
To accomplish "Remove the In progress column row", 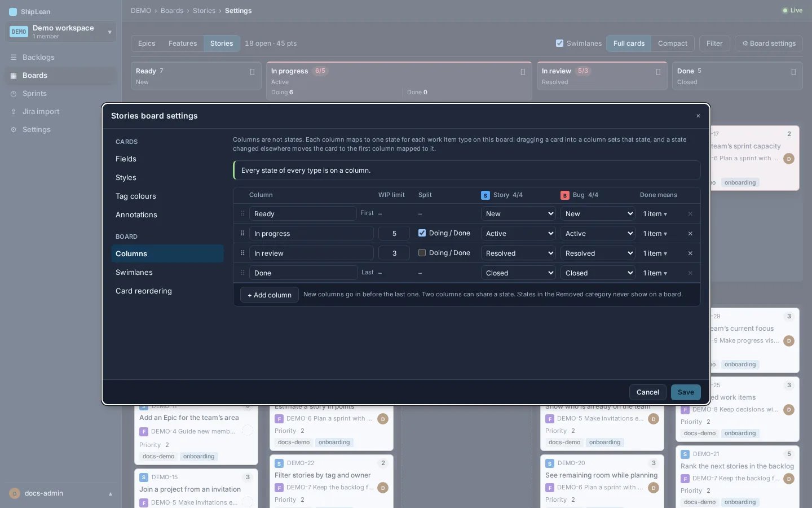I will click(690, 234).
